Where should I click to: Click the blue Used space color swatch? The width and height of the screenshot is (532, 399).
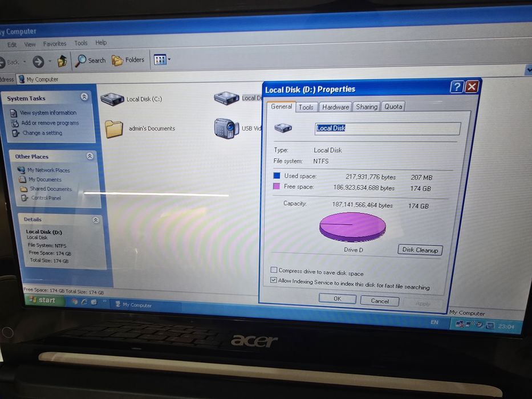tap(277, 176)
